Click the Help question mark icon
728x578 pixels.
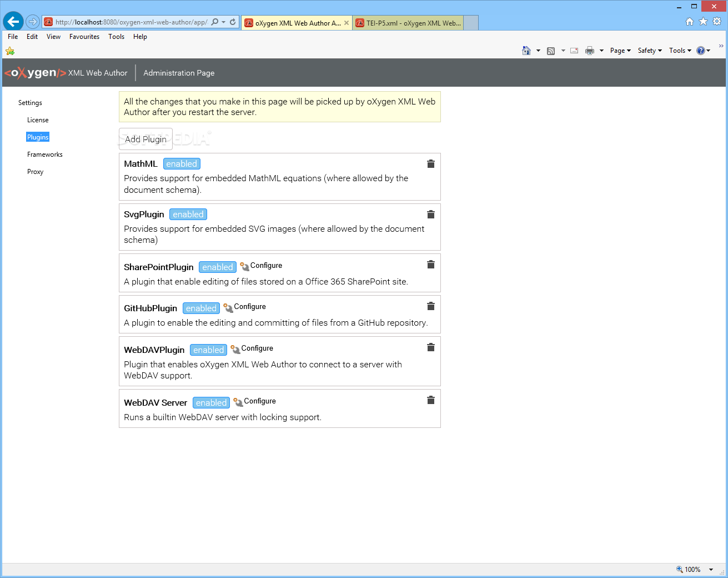(701, 51)
